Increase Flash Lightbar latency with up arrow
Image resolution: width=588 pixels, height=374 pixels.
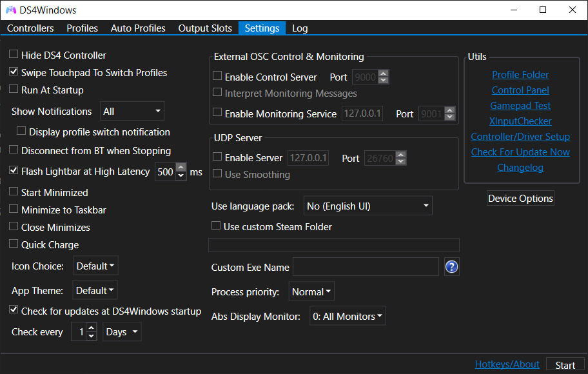tap(181, 168)
